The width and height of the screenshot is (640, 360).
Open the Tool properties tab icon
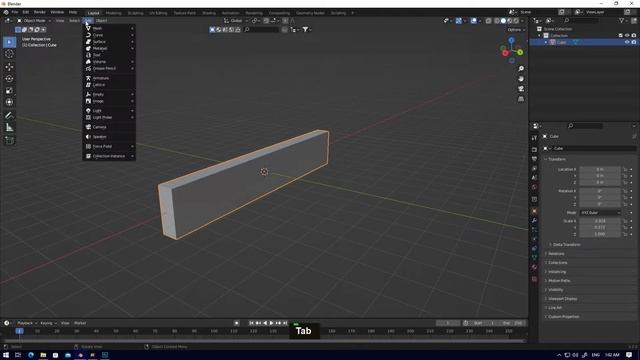point(534,138)
